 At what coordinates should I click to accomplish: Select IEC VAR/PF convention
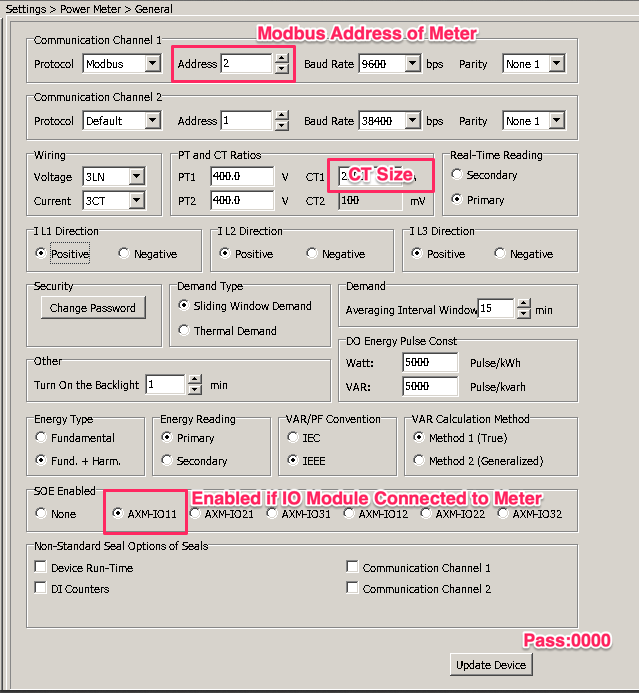point(304,438)
